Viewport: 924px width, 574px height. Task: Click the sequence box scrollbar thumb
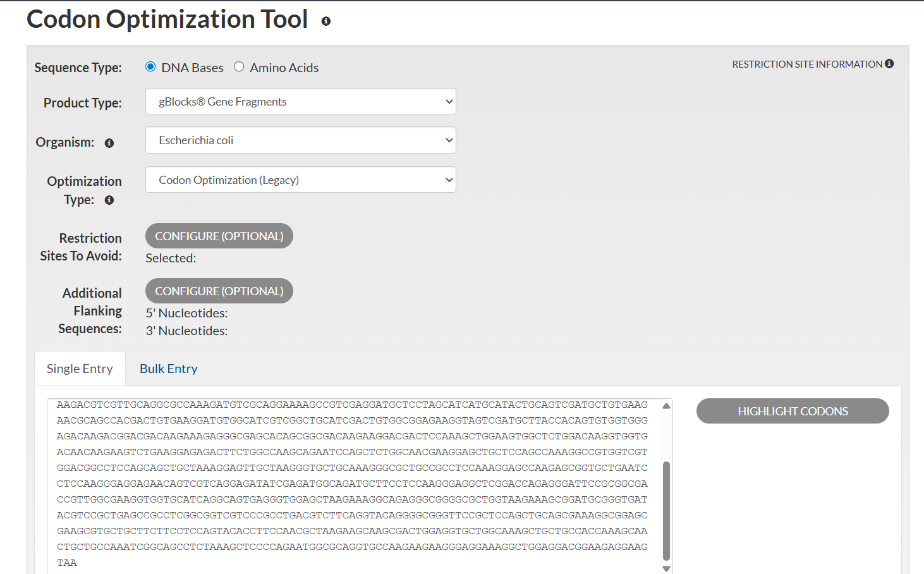click(x=666, y=511)
